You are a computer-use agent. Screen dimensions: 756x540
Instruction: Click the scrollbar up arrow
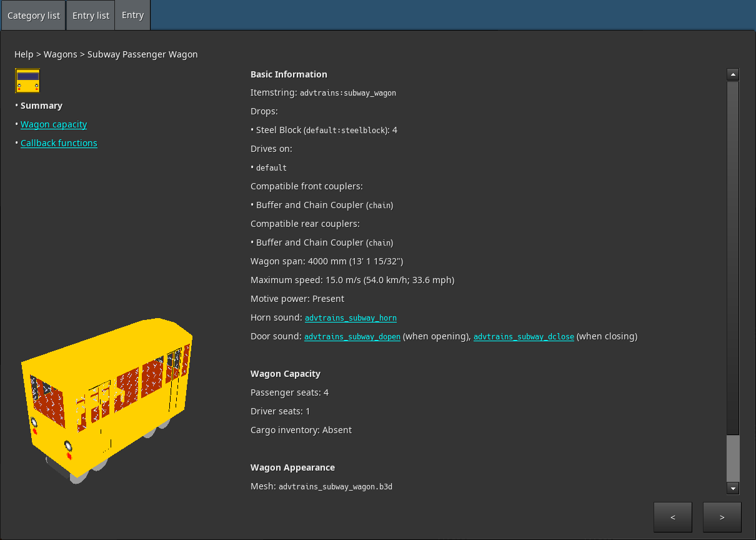coord(733,74)
